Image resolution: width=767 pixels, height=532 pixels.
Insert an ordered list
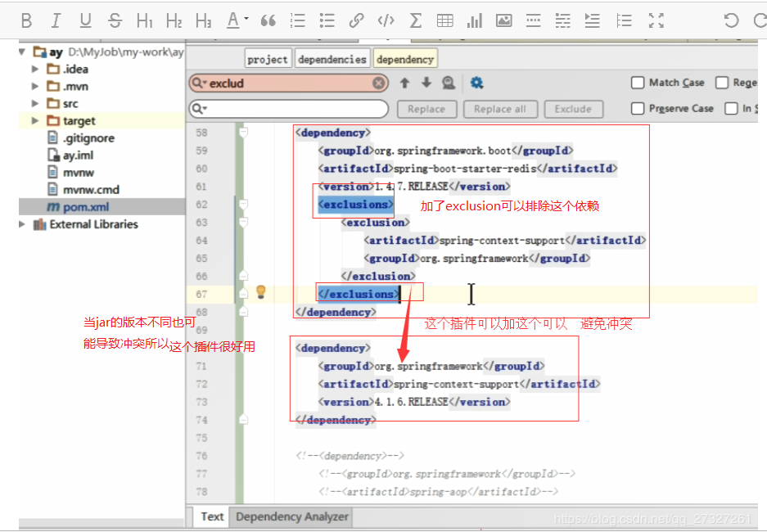297,20
